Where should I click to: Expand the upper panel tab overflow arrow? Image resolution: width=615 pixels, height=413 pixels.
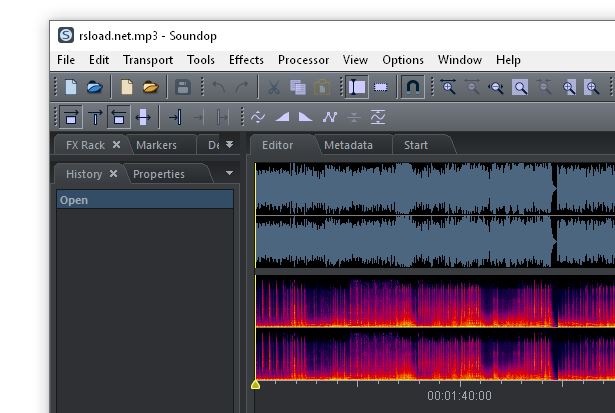coord(229,145)
